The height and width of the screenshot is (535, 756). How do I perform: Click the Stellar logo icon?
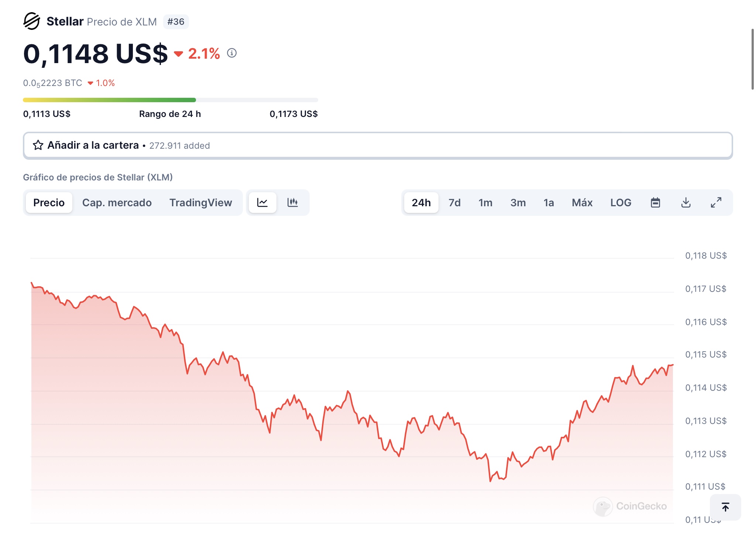pos(32,21)
